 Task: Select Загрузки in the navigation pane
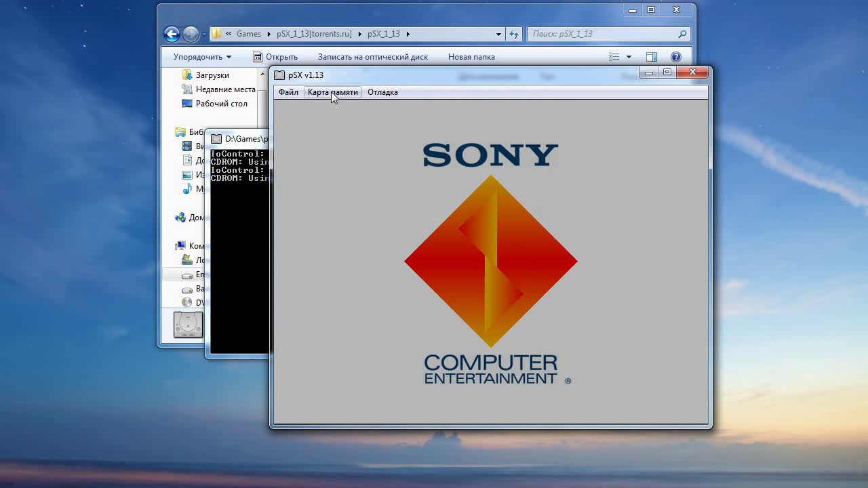[212, 75]
